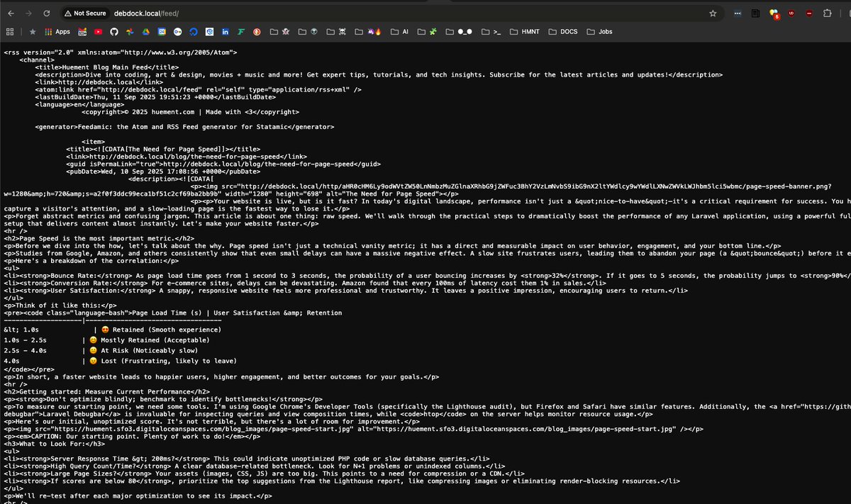The width and height of the screenshot is (851, 504).
Task: Open the lightbulb extension with badge 5
Action: pyautogui.click(x=774, y=14)
